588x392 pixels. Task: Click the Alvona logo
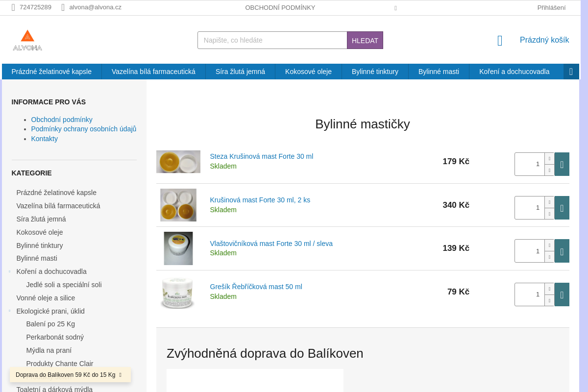(27, 40)
